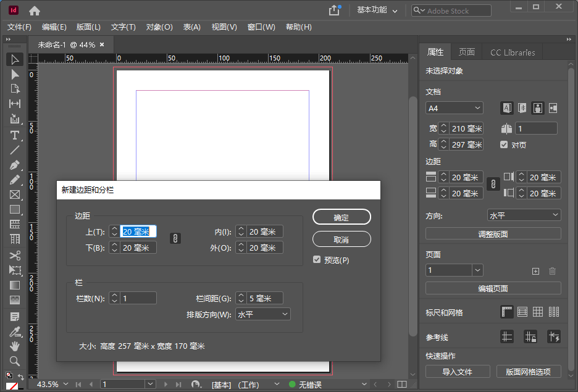Activate the Pencil tool
This screenshot has width=578, height=392.
point(15,180)
